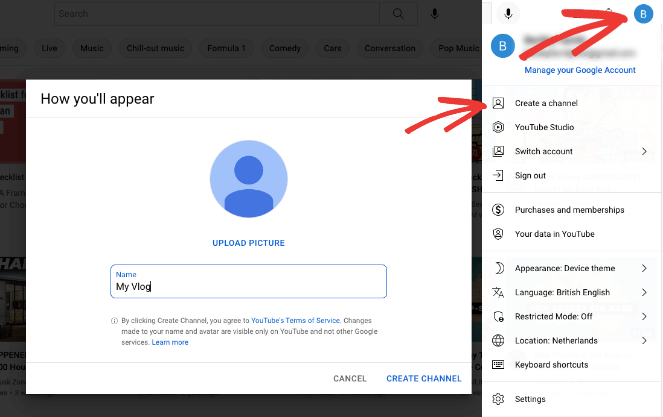The image size is (663, 417).
Task: Click the search magnifier icon
Action: [399, 14]
